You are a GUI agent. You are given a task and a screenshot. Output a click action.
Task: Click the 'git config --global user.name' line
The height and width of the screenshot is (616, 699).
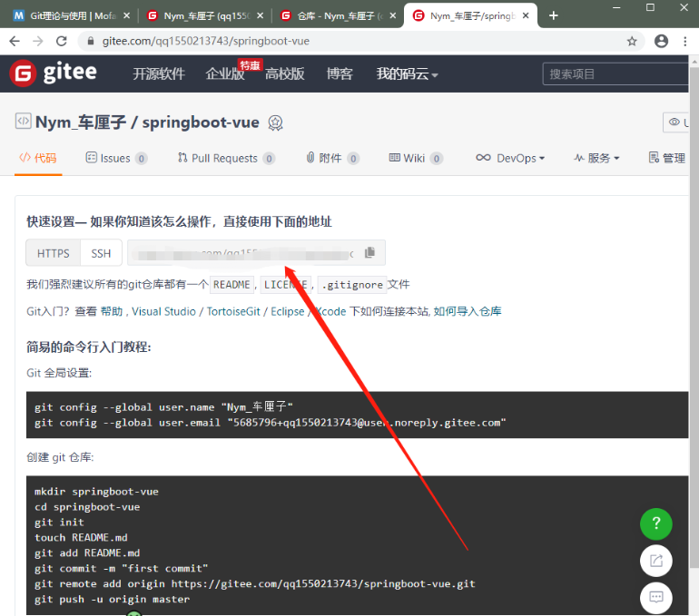[x=163, y=407]
